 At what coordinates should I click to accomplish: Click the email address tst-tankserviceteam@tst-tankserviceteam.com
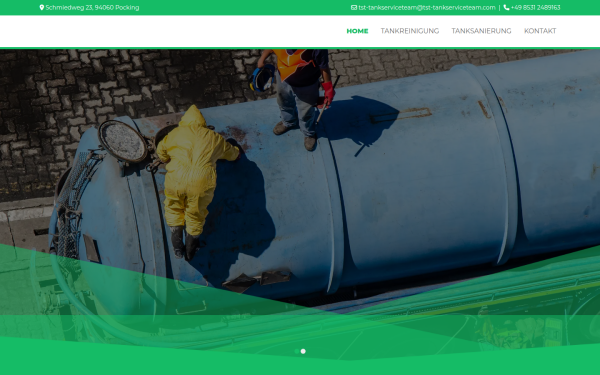[427, 8]
